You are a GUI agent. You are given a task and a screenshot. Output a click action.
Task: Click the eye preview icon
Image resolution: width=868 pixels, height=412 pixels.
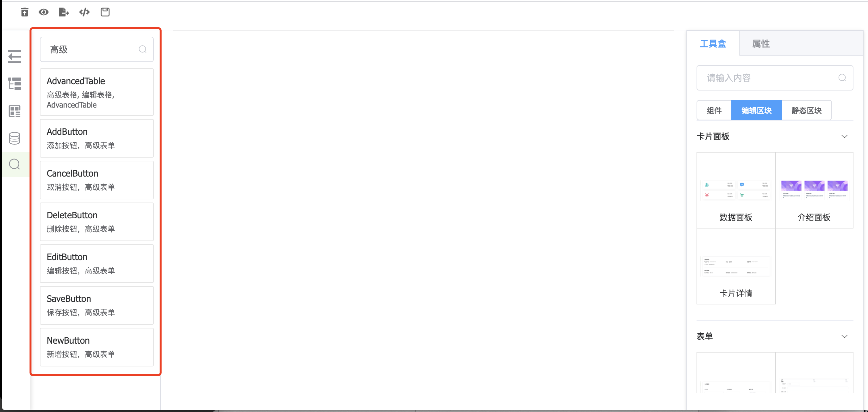pyautogui.click(x=43, y=12)
